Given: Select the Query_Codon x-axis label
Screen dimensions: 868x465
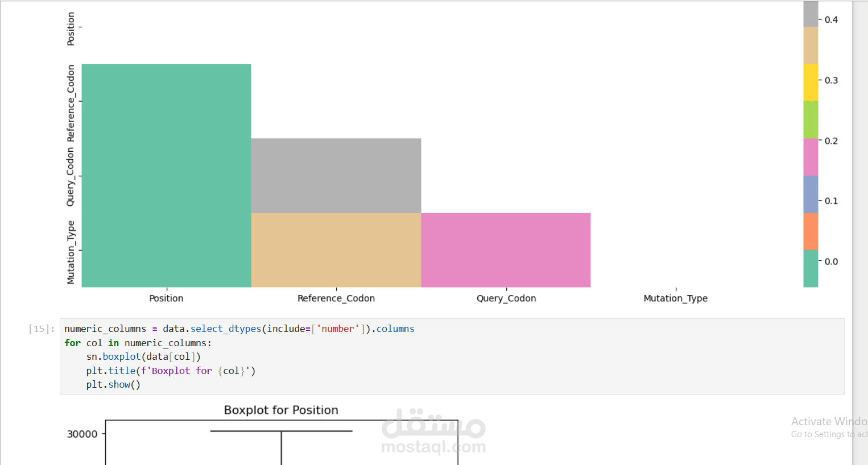Looking at the screenshot, I should click(x=506, y=298).
